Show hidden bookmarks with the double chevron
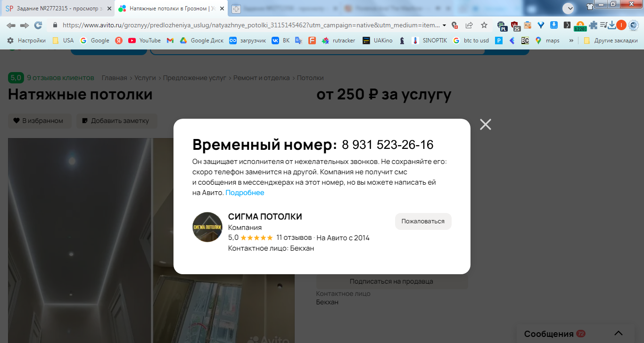 point(571,41)
